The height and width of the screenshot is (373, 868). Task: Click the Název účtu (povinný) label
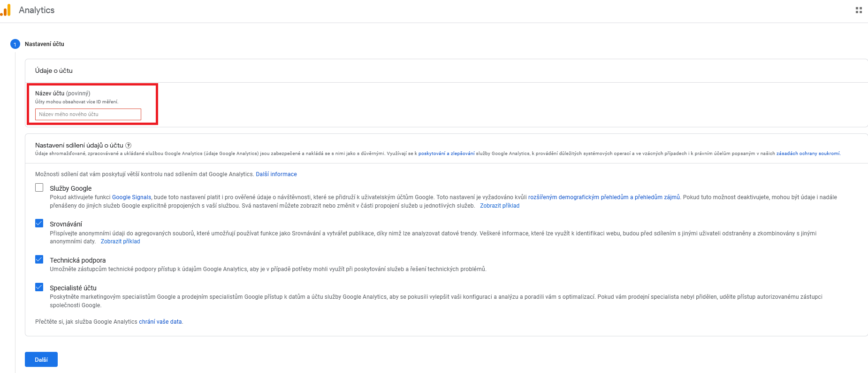[x=63, y=93]
